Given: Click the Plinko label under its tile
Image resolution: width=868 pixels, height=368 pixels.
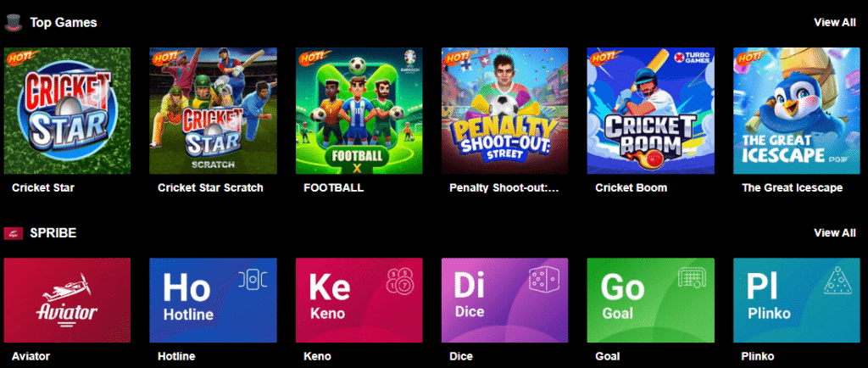Looking at the screenshot, I should point(758,356).
